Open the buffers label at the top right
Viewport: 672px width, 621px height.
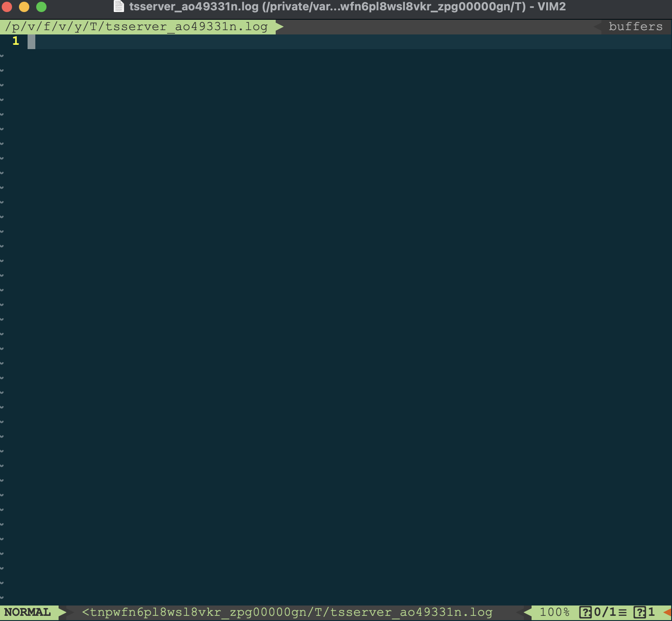(635, 26)
